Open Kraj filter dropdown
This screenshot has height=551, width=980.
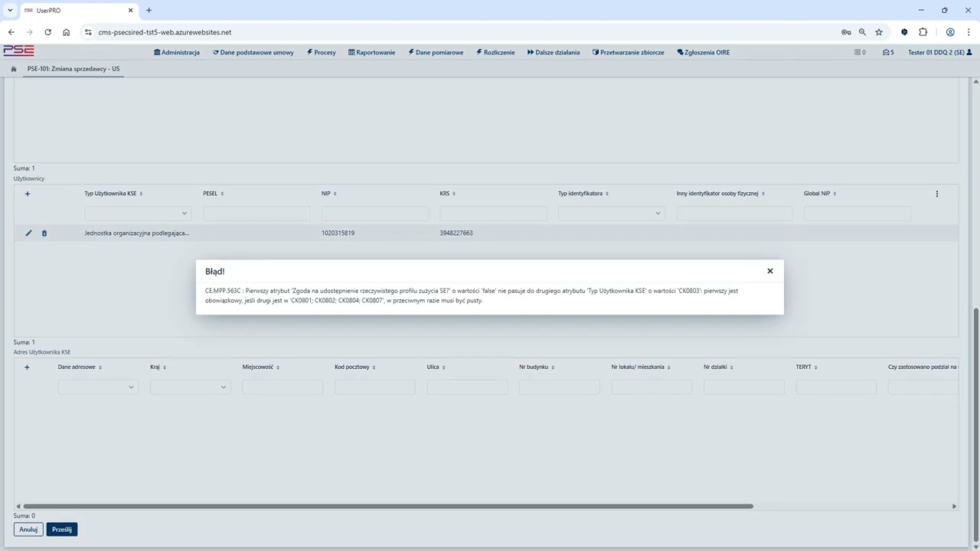(x=191, y=387)
